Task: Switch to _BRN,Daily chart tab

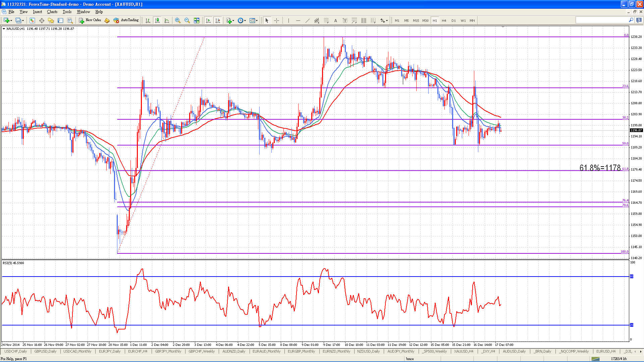Action: [542, 351]
